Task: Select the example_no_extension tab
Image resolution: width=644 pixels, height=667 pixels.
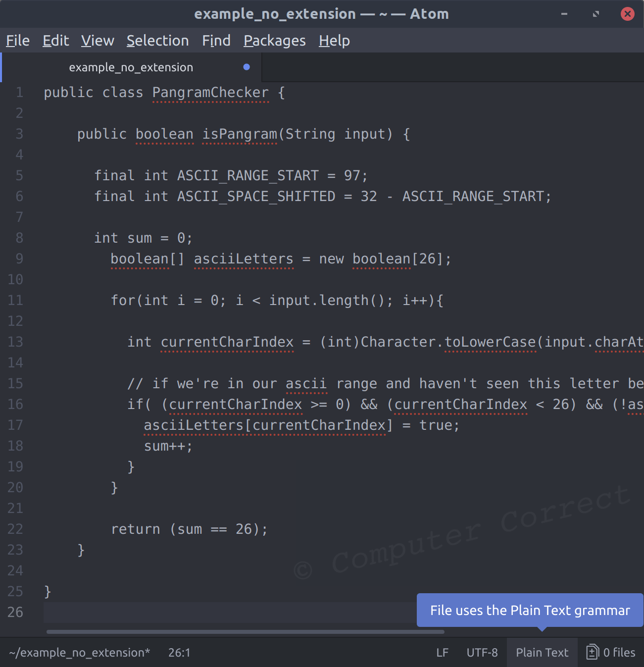Action: pos(131,67)
